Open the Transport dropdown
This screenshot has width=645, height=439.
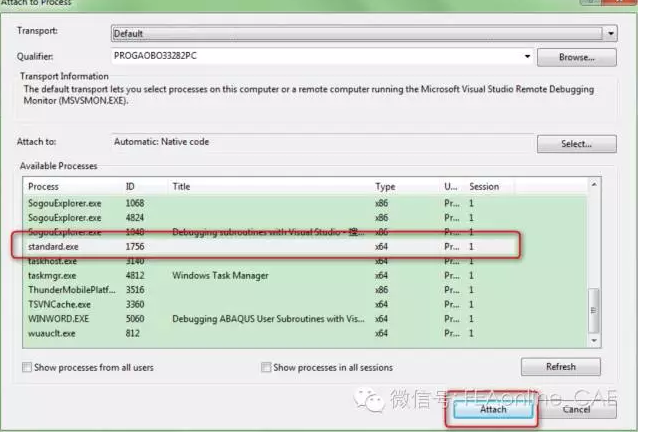(x=364, y=33)
